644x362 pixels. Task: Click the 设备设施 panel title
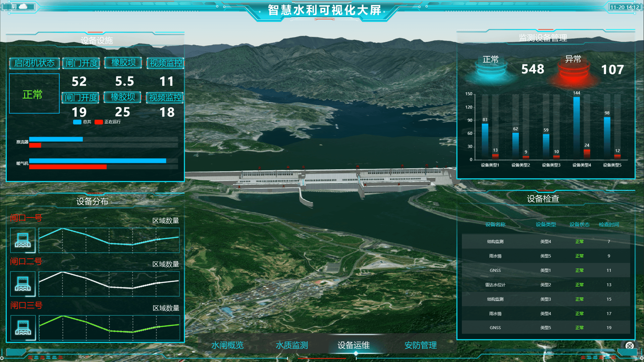(97, 41)
